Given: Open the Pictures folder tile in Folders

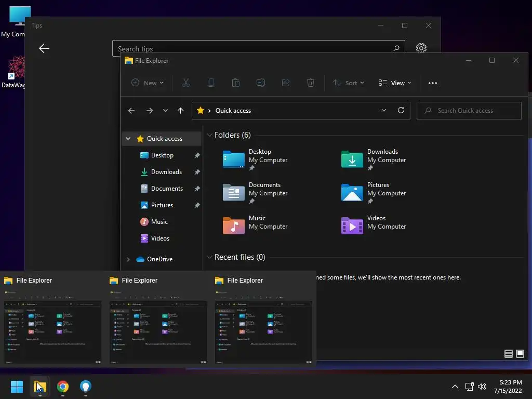Looking at the screenshot, I should (374, 193).
